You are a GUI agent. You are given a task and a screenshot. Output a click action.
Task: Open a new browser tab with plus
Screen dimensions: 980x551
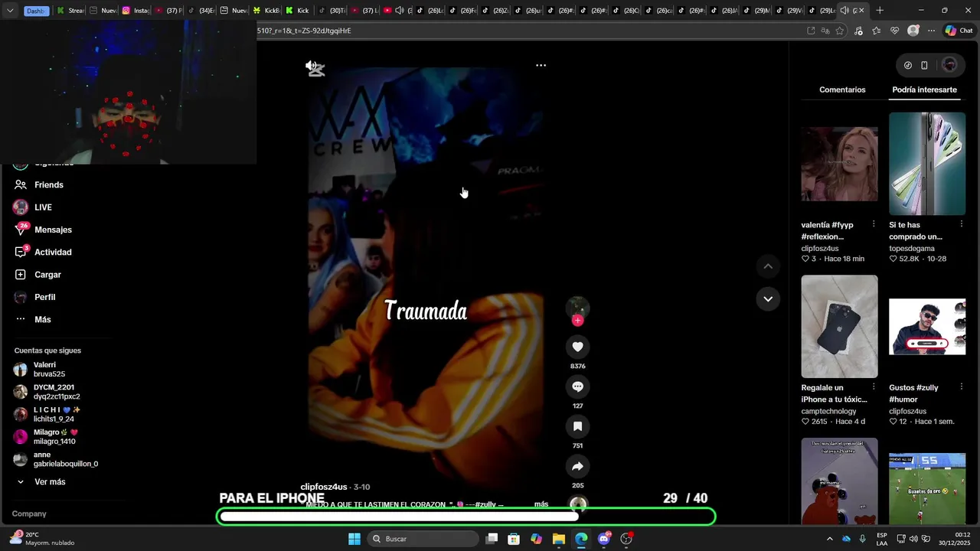pyautogui.click(x=880, y=11)
